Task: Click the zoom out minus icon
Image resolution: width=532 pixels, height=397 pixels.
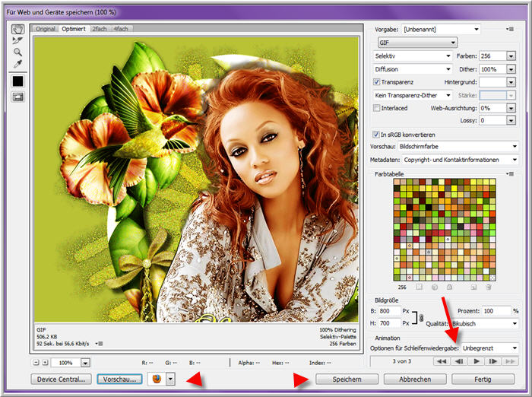Action: point(36,363)
